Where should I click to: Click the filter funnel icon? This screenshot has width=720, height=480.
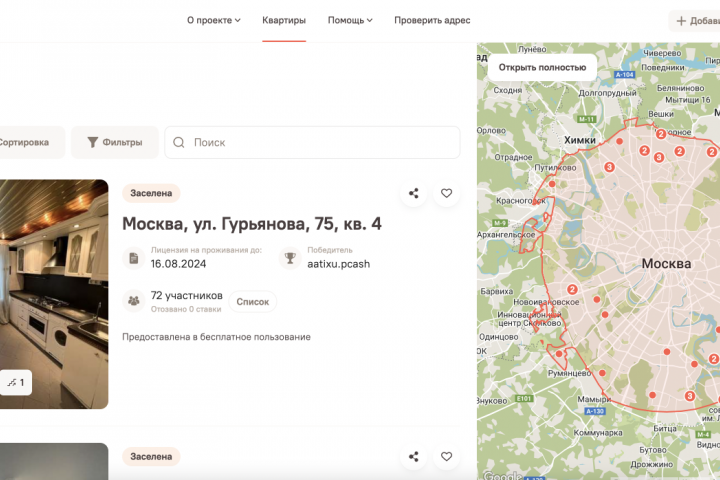(92, 142)
